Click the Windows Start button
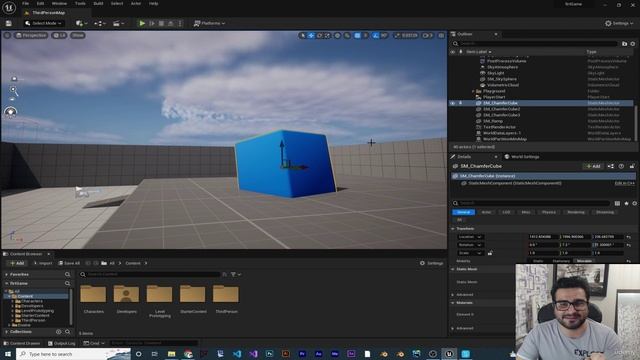640x360 pixels. [8, 354]
